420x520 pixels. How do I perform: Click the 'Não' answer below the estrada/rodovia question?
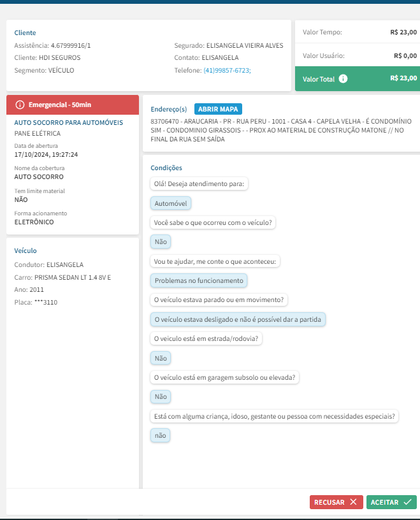pos(161,358)
